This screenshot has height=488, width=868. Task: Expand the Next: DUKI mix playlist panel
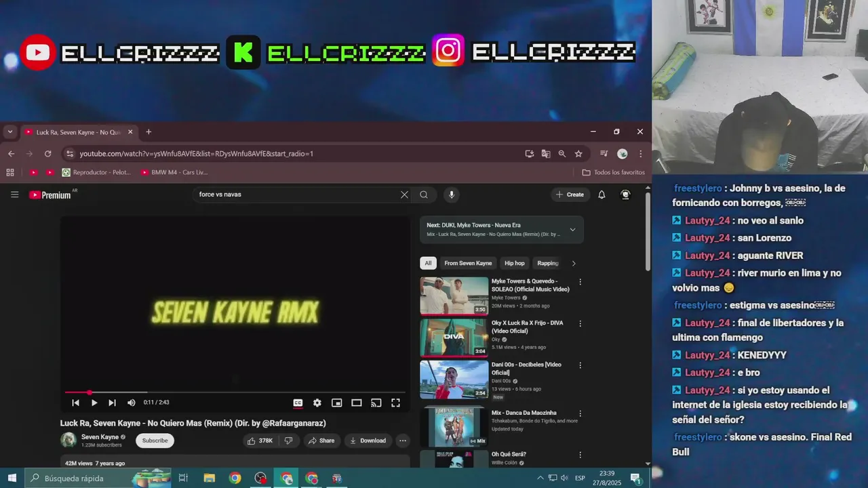point(572,230)
